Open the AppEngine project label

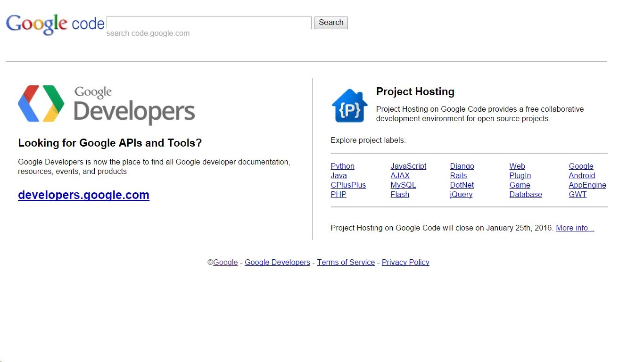pos(587,185)
